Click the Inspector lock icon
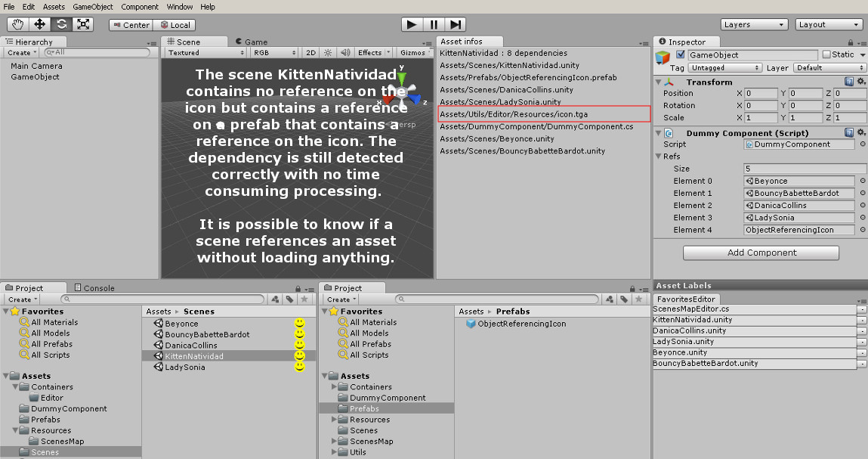Screen dimensions: 868x459 click(851, 42)
